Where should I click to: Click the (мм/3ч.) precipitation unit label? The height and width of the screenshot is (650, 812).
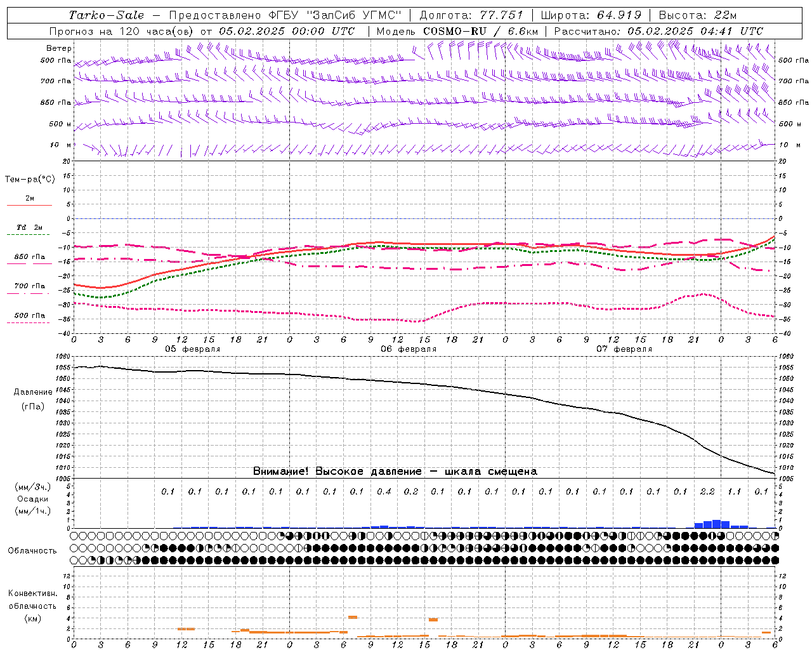point(33,487)
